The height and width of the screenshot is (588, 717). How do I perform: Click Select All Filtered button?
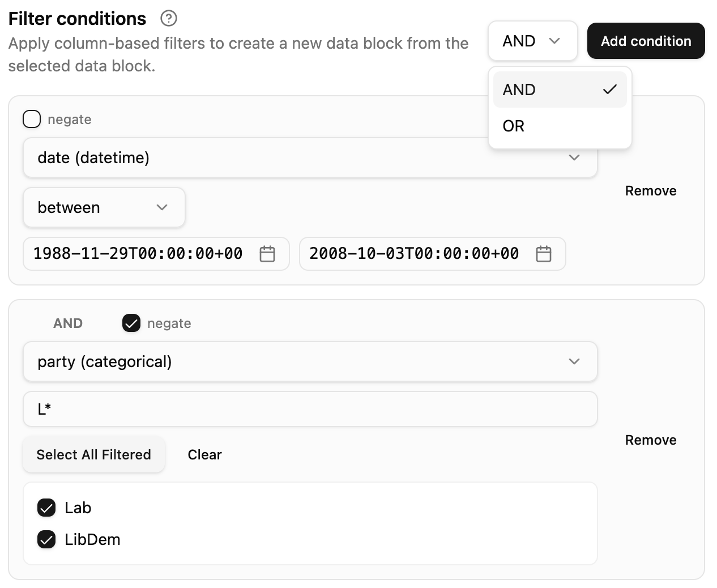pyautogui.click(x=94, y=454)
